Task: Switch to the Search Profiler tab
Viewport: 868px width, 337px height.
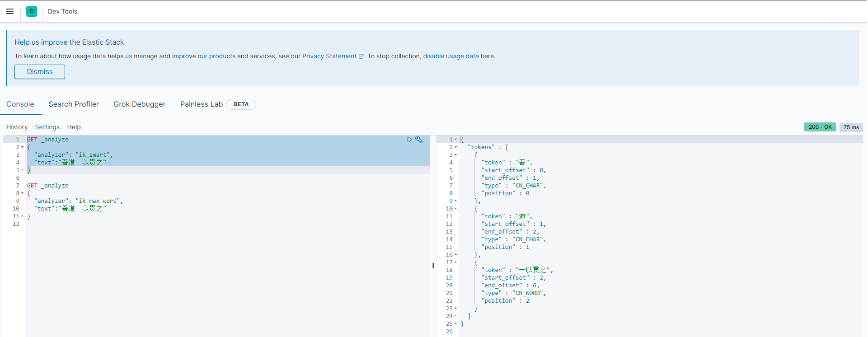Action: tap(74, 104)
